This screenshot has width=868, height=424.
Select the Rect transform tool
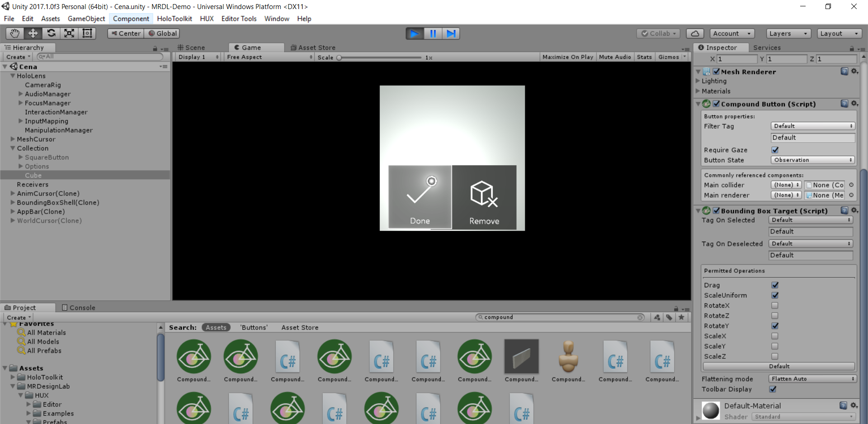[87, 33]
